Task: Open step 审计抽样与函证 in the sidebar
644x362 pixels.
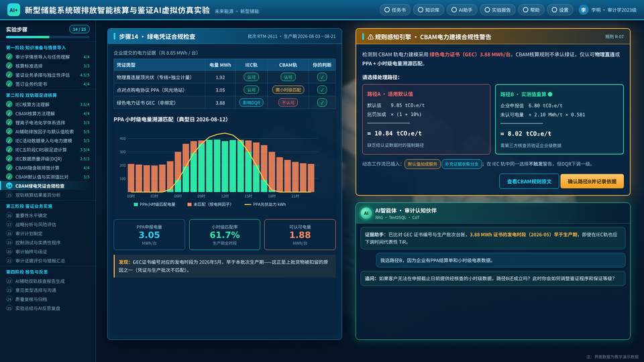Action: coord(48,251)
